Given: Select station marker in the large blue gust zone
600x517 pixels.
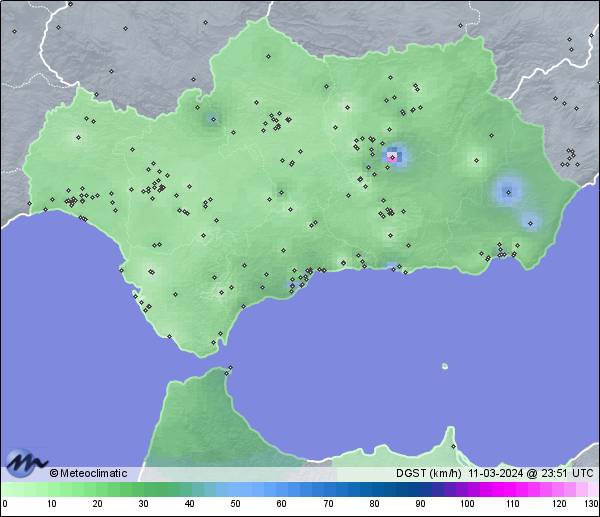Looking at the screenshot, I should point(509,192).
